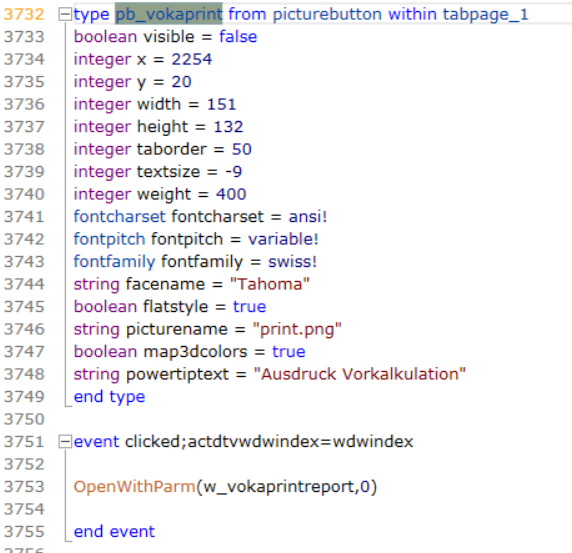Click line number 3732 in gutter
This screenshot has width=572, height=553.
[24, 14]
